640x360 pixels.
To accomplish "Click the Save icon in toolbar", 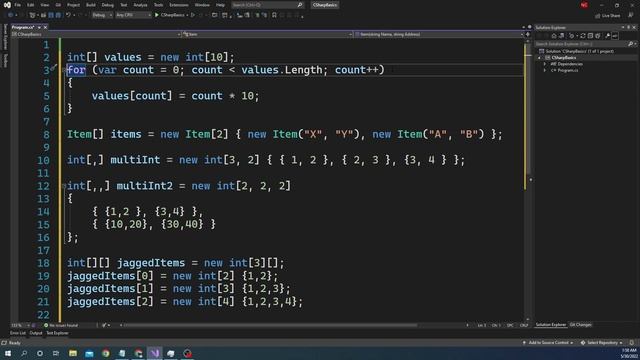I will coord(51,15).
